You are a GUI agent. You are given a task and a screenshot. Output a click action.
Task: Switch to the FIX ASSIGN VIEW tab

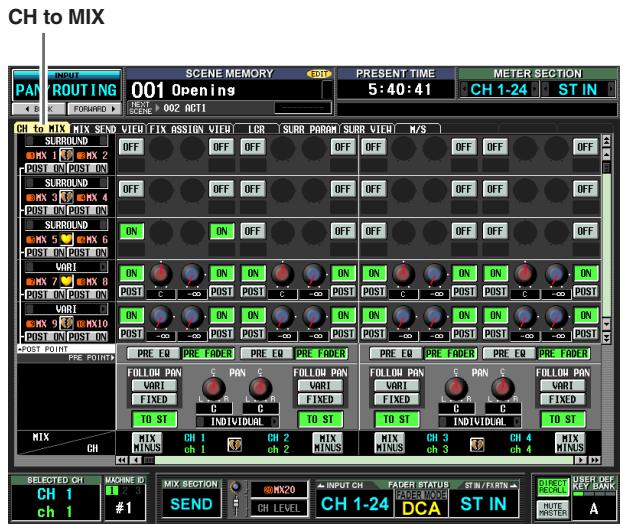[190, 129]
